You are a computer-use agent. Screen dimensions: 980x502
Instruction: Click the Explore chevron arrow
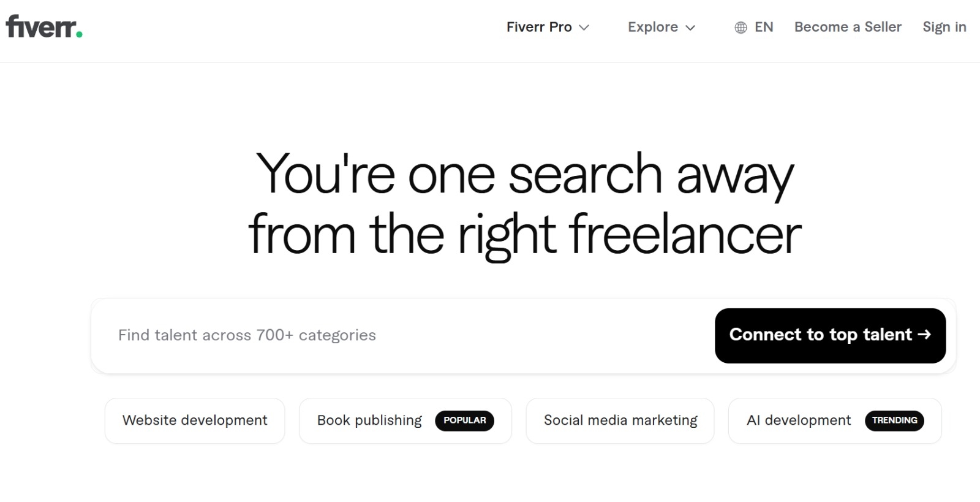coord(691,28)
